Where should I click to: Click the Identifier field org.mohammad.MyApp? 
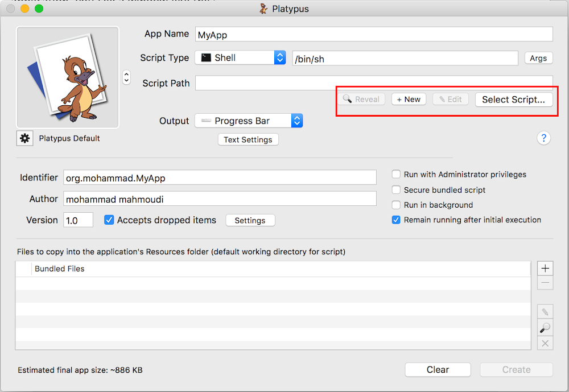(x=220, y=178)
